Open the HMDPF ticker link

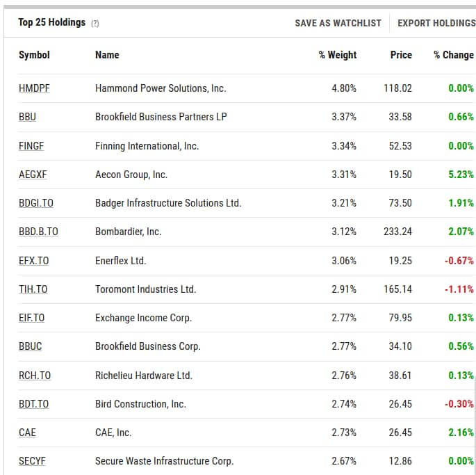click(34, 88)
